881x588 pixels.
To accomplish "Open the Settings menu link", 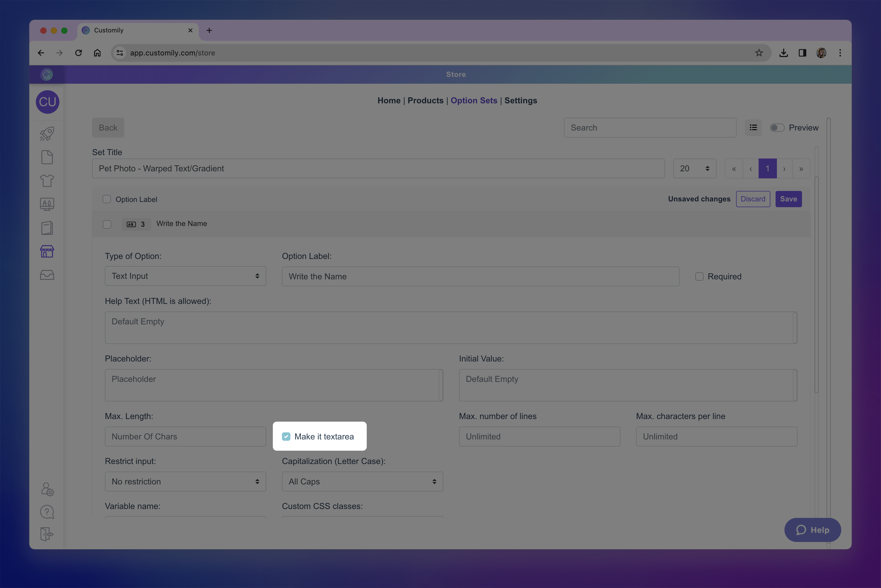I will (521, 100).
